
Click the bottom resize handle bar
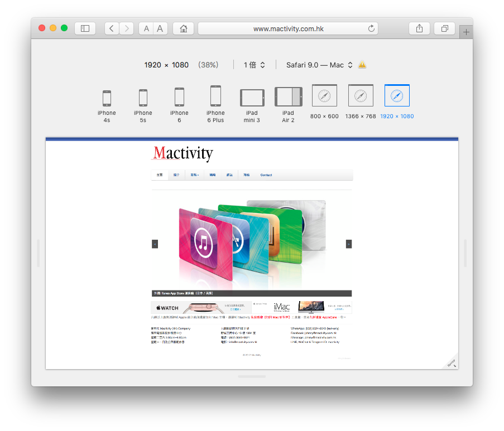tap(252, 376)
